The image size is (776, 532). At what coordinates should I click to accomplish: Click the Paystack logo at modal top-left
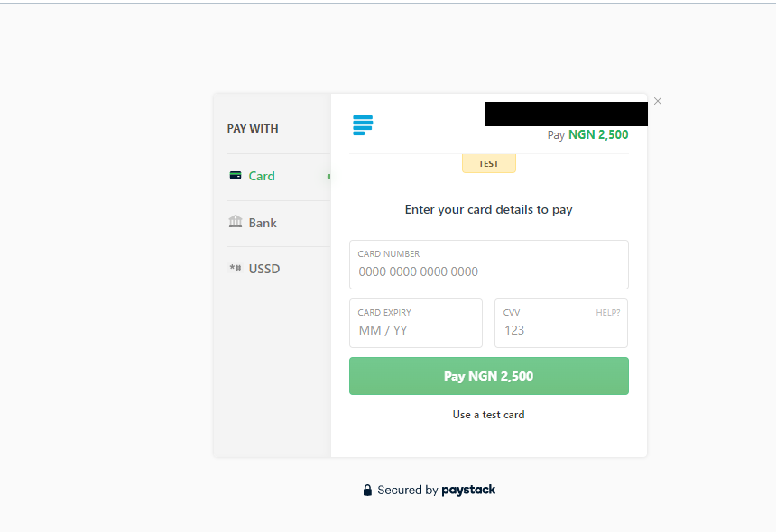coord(362,125)
